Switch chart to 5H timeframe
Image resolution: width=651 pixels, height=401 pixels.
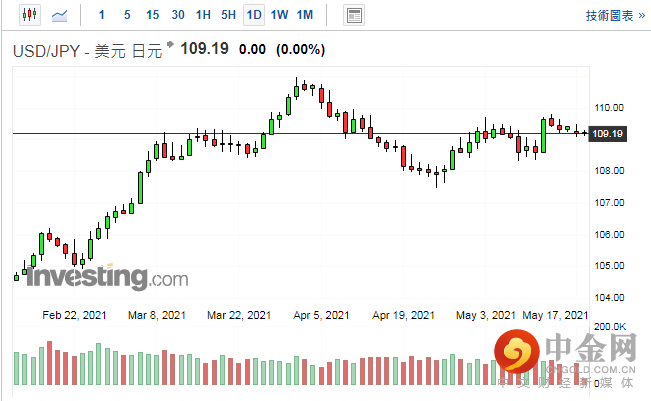click(x=228, y=15)
